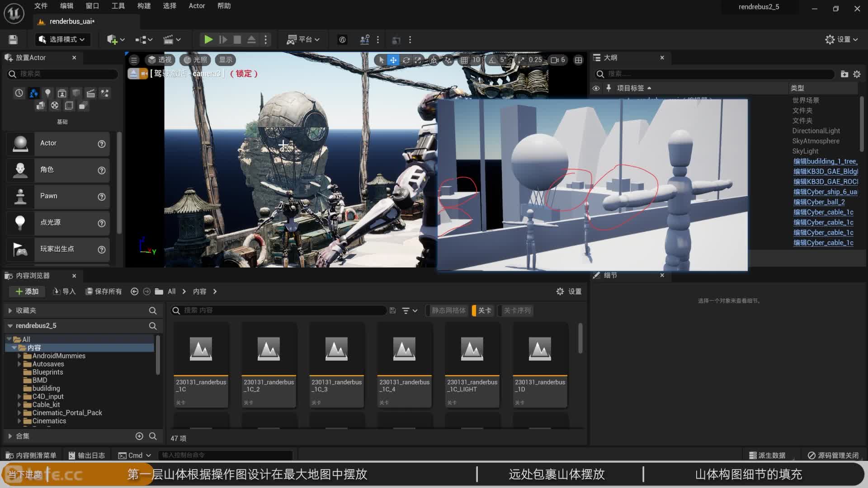Click the 点光源 point light entry

[58, 223]
